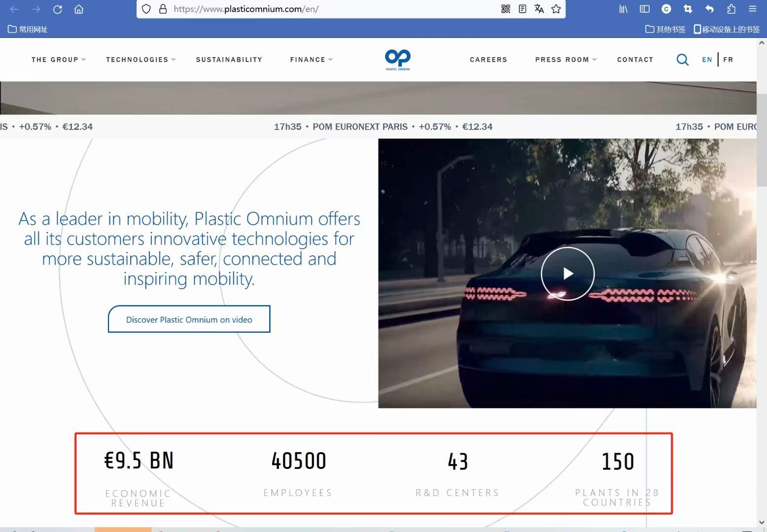Click the 40500 employees figure
This screenshot has width=767, height=532.
pos(299,461)
